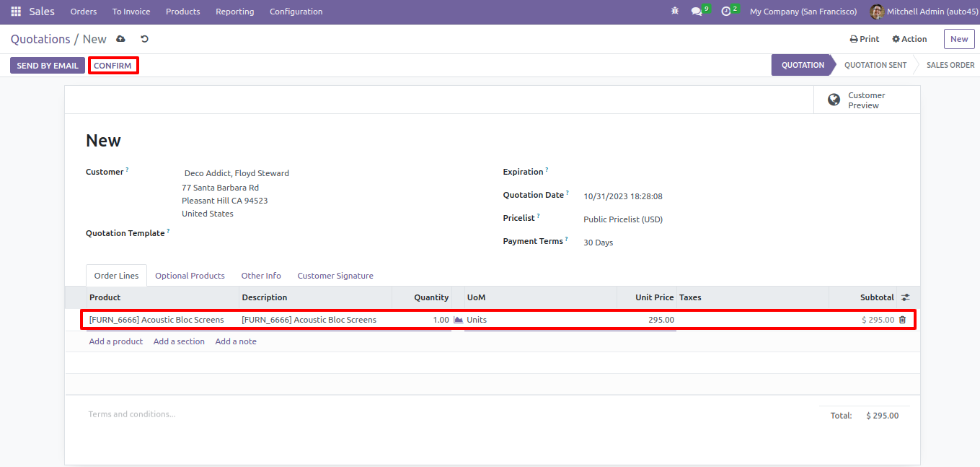Switch to the Optional Products tab

click(190, 276)
